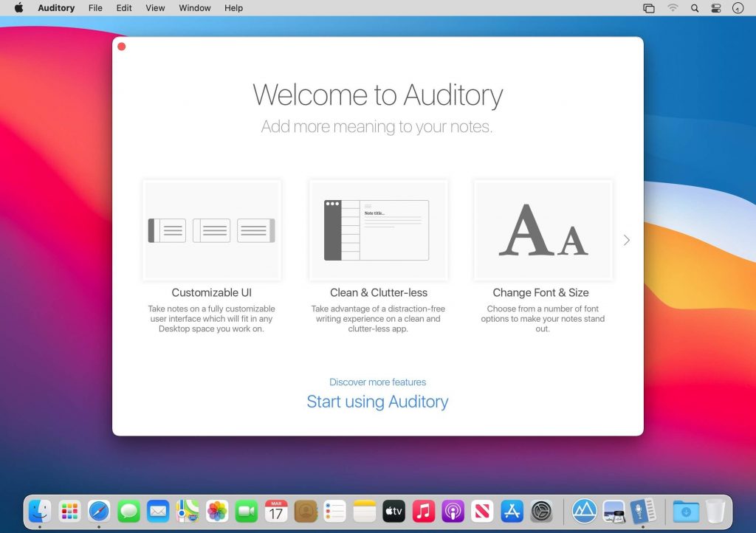The height and width of the screenshot is (533, 756).
Task: Click the Customizable UI feature illustration
Action: 212,230
